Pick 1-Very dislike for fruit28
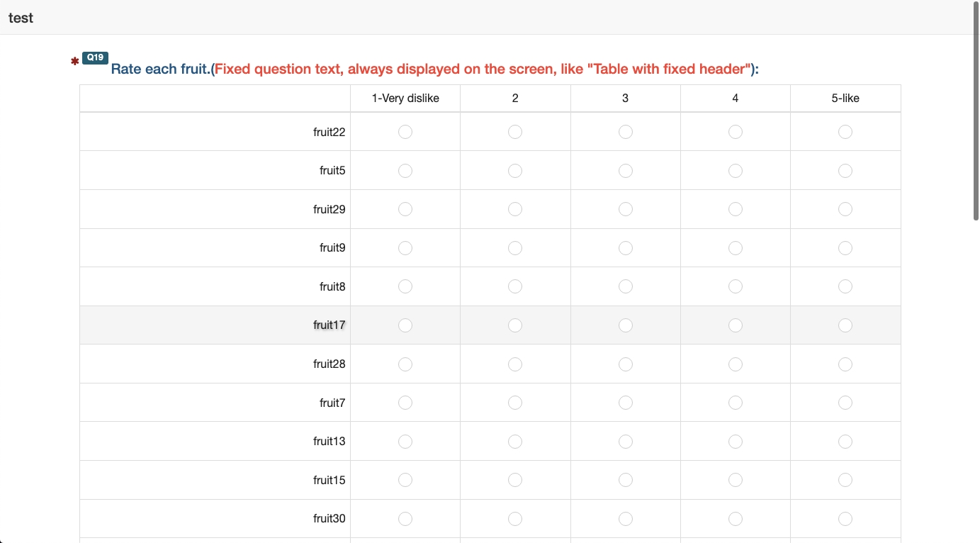The height and width of the screenshot is (543, 980). (405, 364)
